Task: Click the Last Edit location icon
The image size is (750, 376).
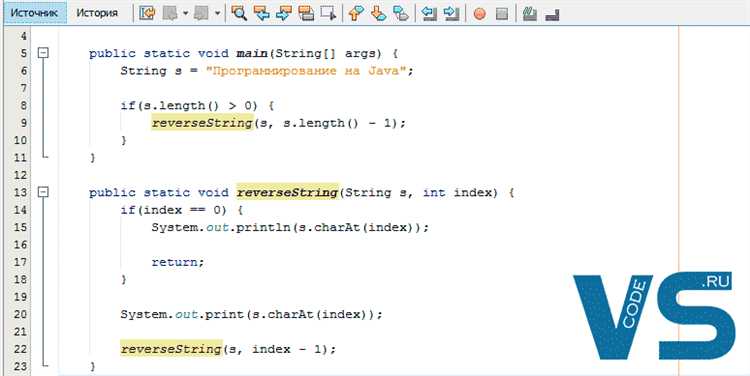Action: pos(147,13)
